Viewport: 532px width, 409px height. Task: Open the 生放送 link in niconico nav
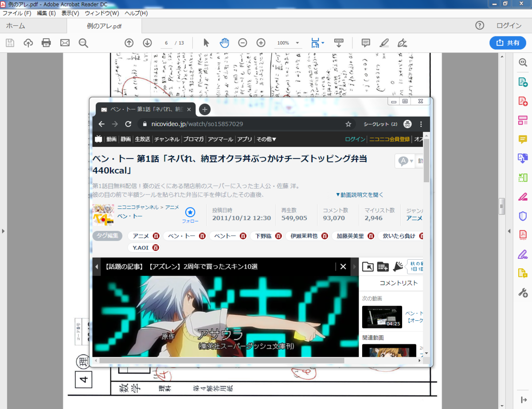(142, 139)
